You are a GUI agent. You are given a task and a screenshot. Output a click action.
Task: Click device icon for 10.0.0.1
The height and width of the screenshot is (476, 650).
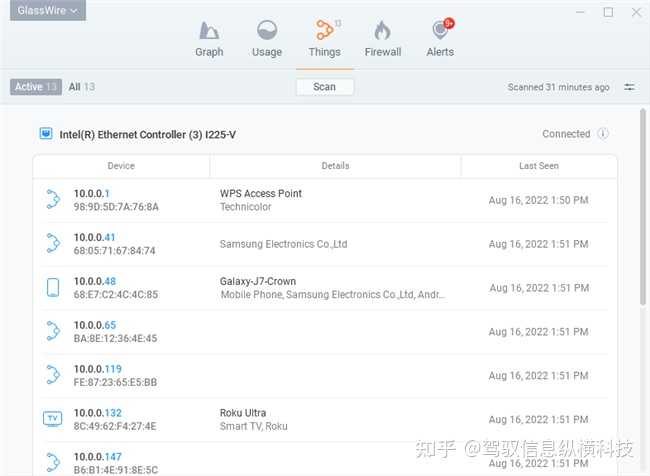coord(53,199)
